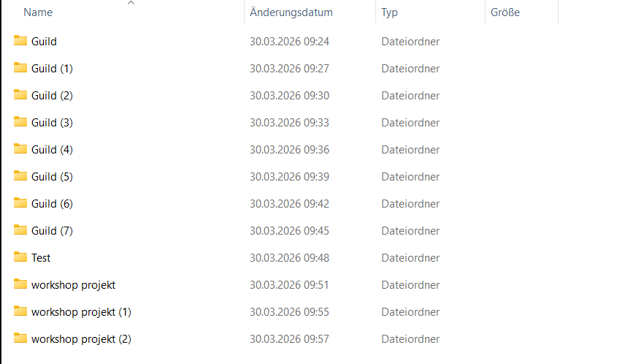Select the Guild (1) folder icon
The height and width of the screenshot is (364, 644).
click(20, 68)
